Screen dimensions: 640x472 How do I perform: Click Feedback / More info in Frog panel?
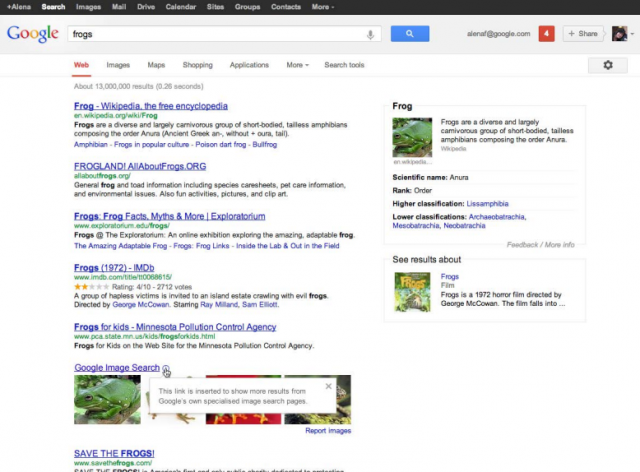coord(540,245)
